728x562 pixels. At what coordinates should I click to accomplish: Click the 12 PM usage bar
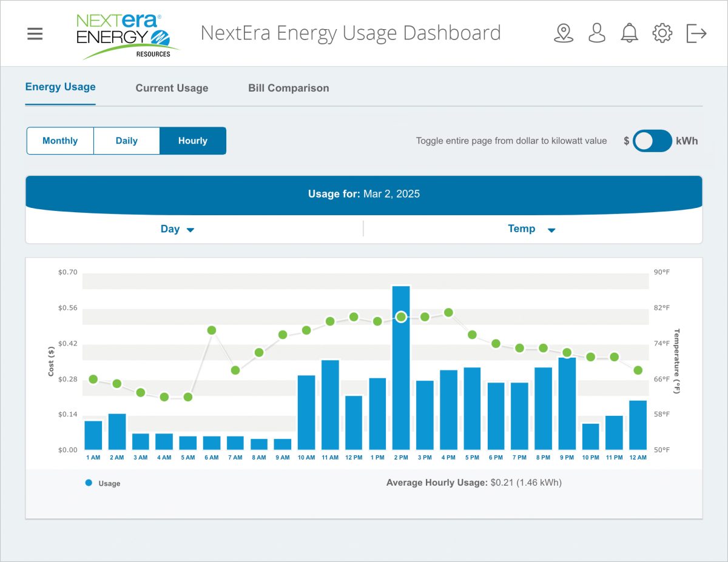click(354, 423)
